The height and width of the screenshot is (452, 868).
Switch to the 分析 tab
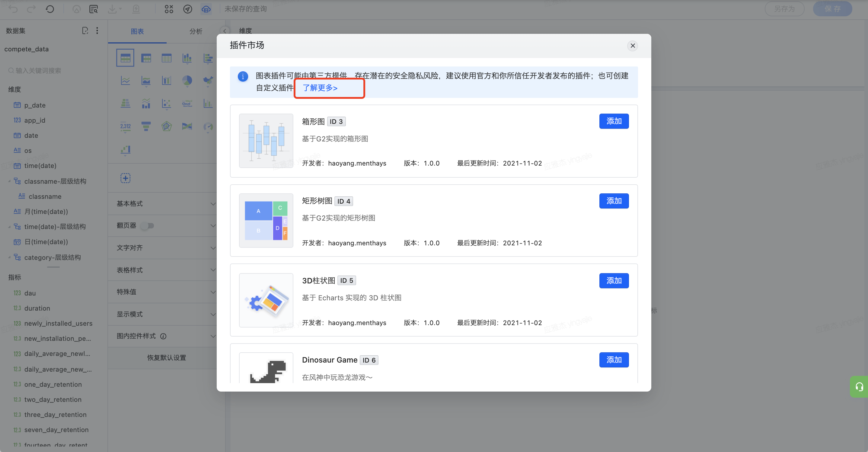pyautogui.click(x=196, y=31)
